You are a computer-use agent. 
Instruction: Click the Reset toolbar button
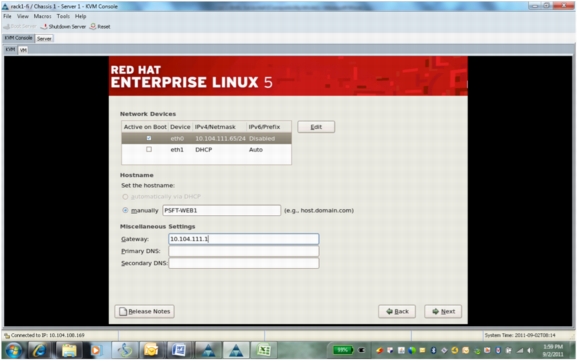point(100,27)
